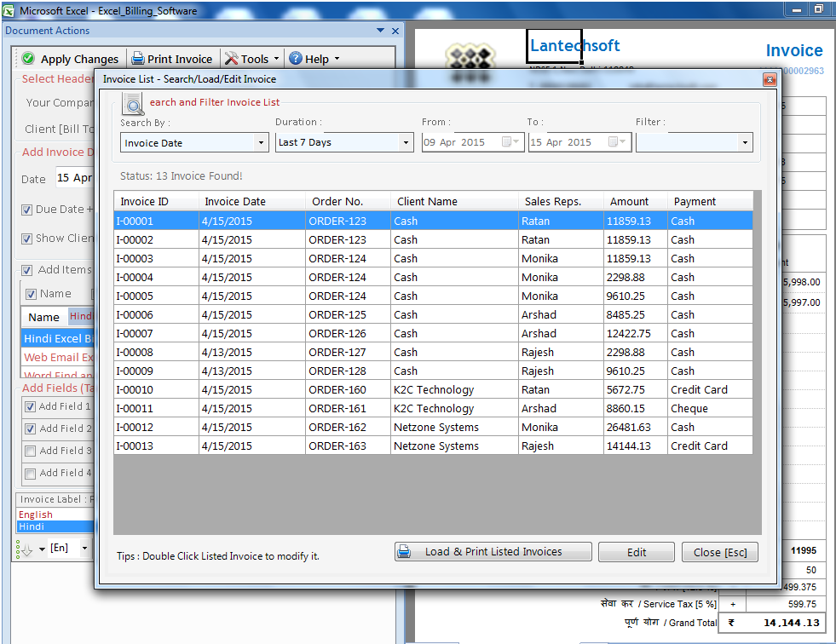The image size is (836, 644).
Task: Select Web Email item in Name list
Action: click(x=58, y=357)
